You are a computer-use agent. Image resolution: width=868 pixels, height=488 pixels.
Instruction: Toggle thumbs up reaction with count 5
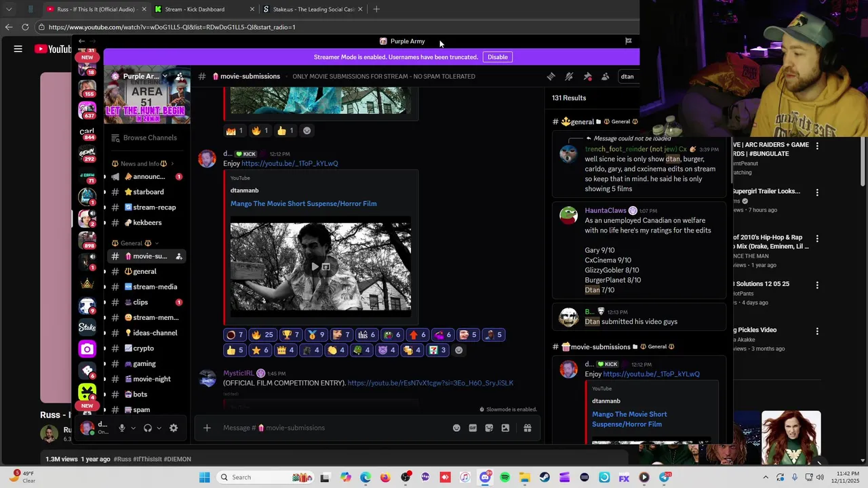click(235, 350)
